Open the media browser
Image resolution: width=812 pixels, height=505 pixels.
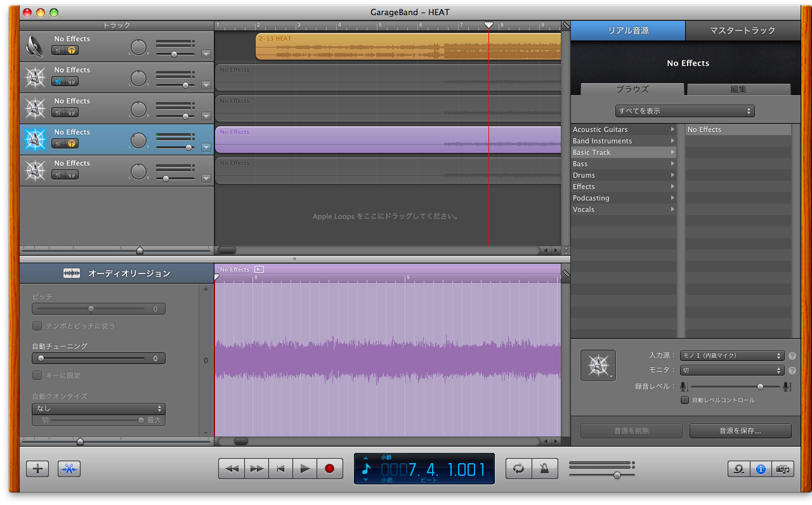point(783,469)
